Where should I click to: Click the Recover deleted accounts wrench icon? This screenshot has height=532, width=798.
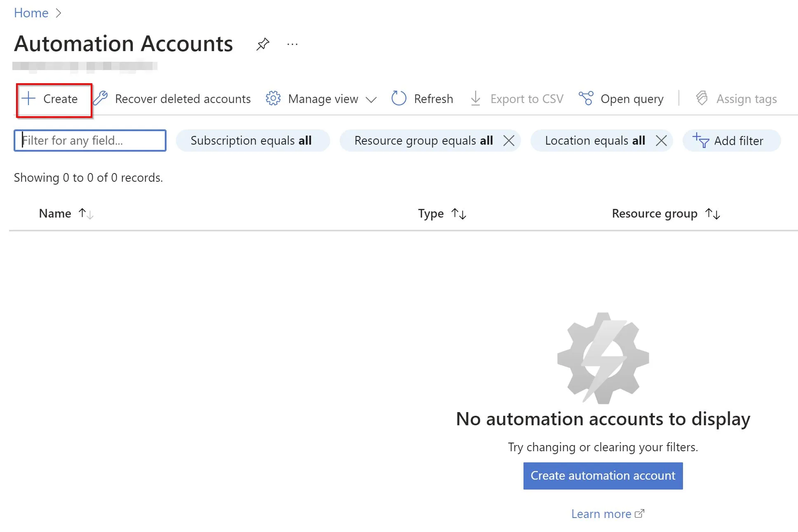pyautogui.click(x=100, y=98)
